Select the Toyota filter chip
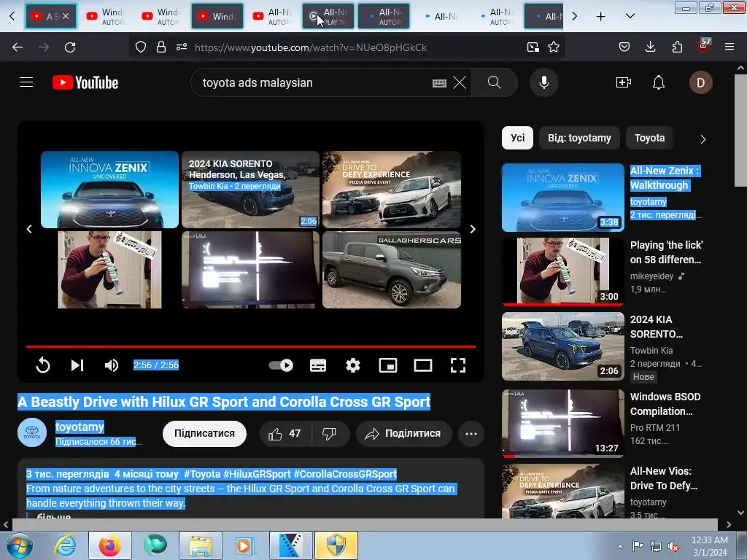 click(649, 138)
